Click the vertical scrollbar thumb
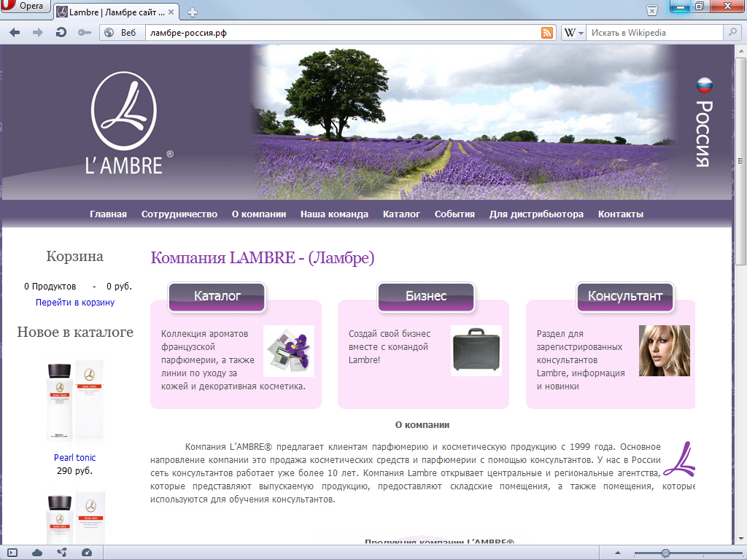This screenshot has width=747, height=560. [x=741, y=161]
